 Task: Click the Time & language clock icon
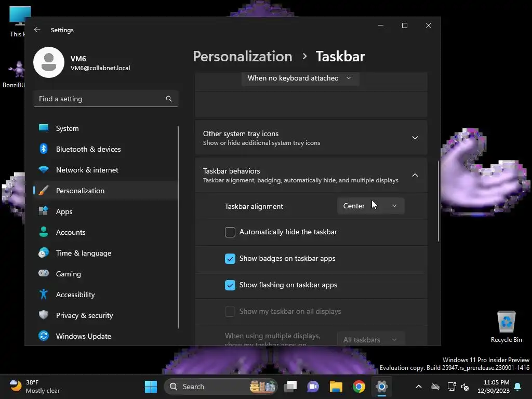44,253
